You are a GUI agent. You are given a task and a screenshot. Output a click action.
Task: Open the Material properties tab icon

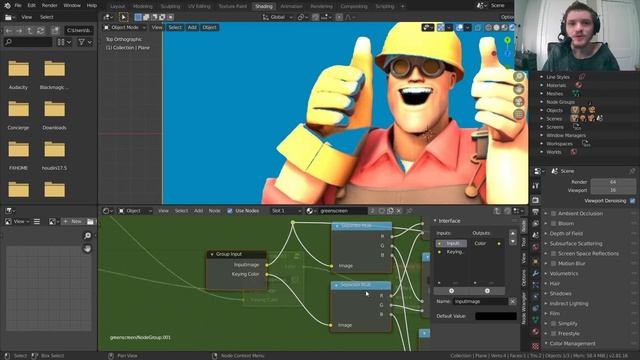pyautogui.click(x=536, y=331)
